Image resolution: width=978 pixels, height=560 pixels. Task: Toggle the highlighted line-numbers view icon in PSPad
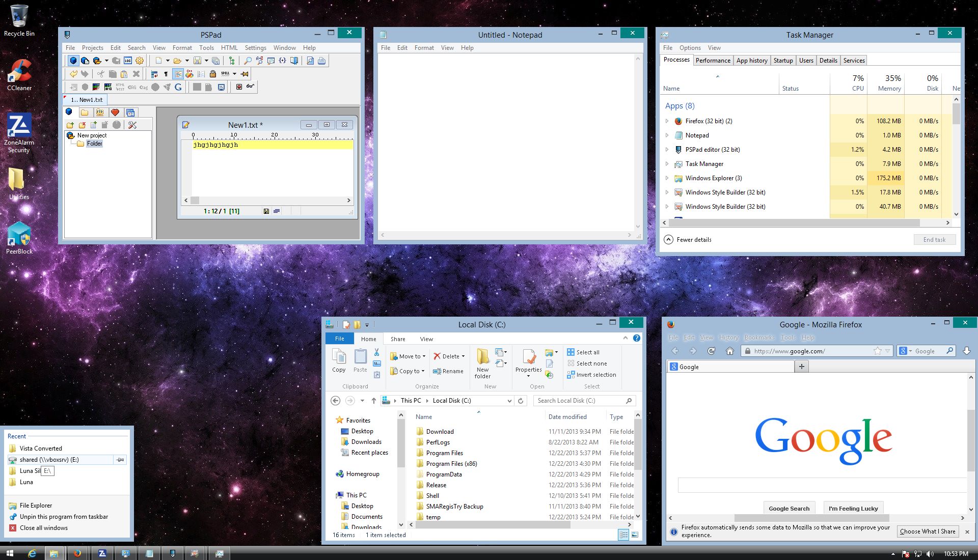(x=178, y=74)
